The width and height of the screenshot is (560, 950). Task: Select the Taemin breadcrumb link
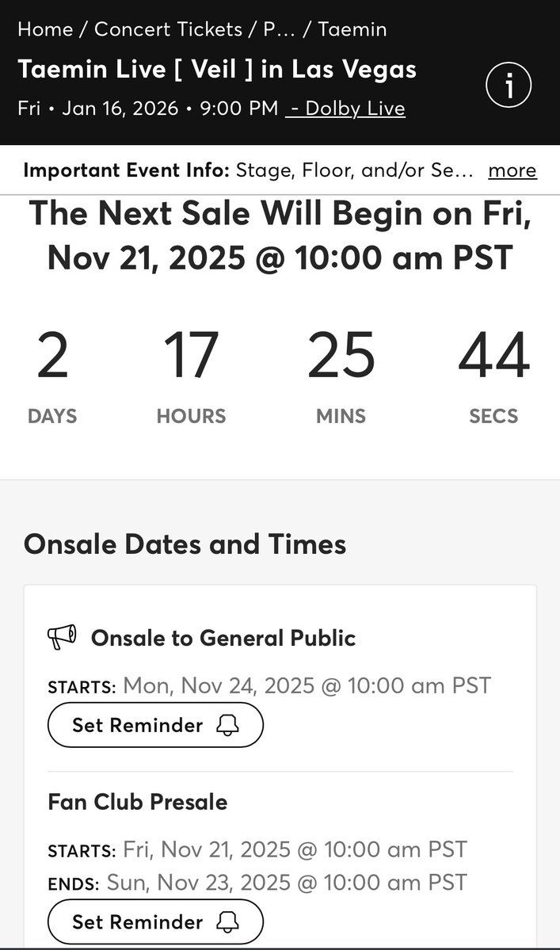[352, 29]
